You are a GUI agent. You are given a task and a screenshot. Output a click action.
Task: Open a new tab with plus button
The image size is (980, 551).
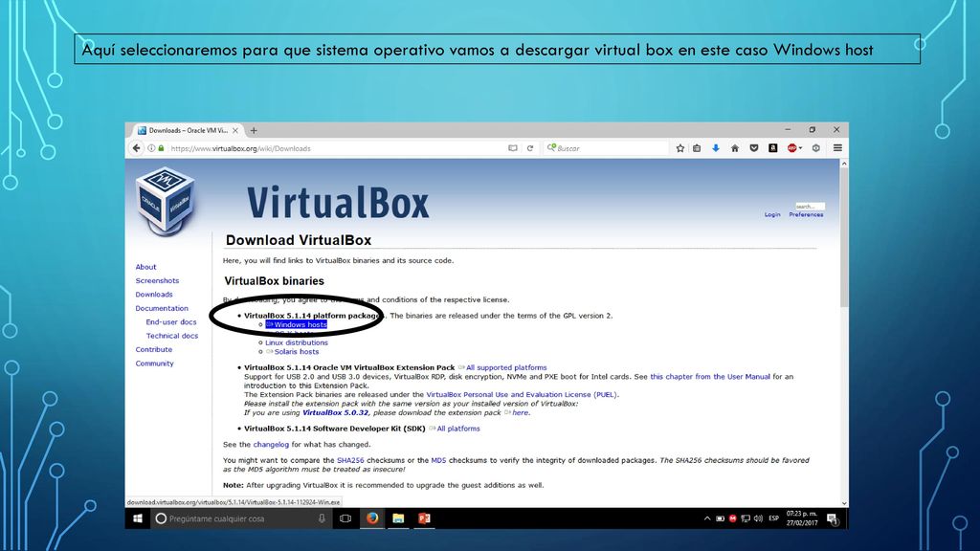tap(254, 130)
